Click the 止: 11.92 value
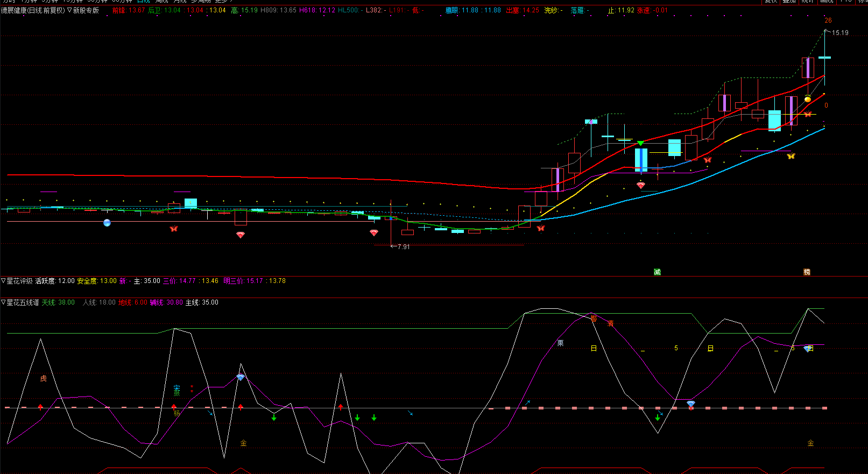Screen dimensions: 868x474 click(x=621, y=10)
